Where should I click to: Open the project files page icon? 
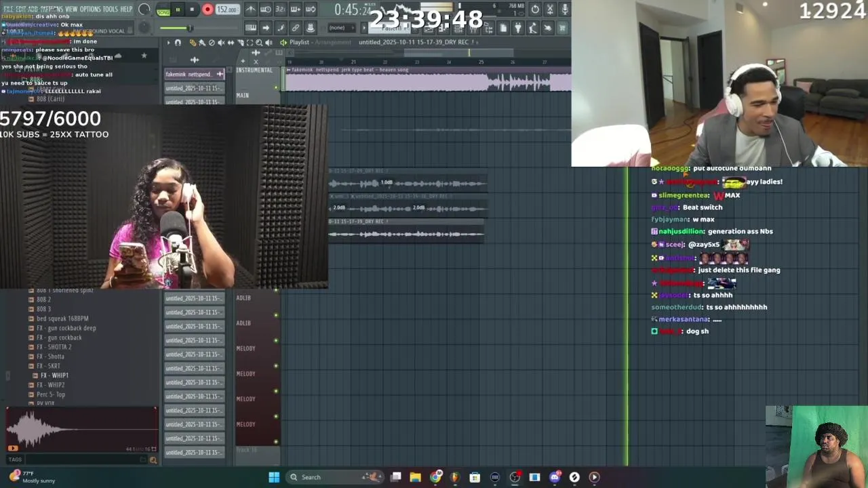click(503, 28)
